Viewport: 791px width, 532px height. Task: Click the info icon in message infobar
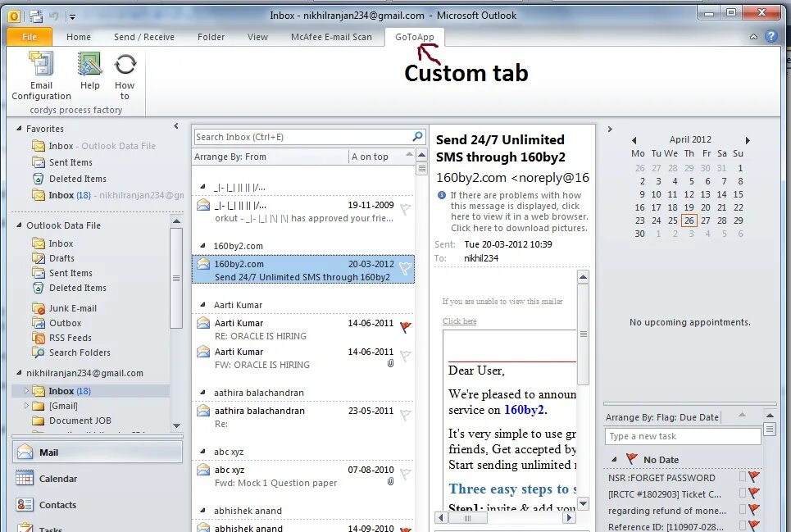point(442,194)
